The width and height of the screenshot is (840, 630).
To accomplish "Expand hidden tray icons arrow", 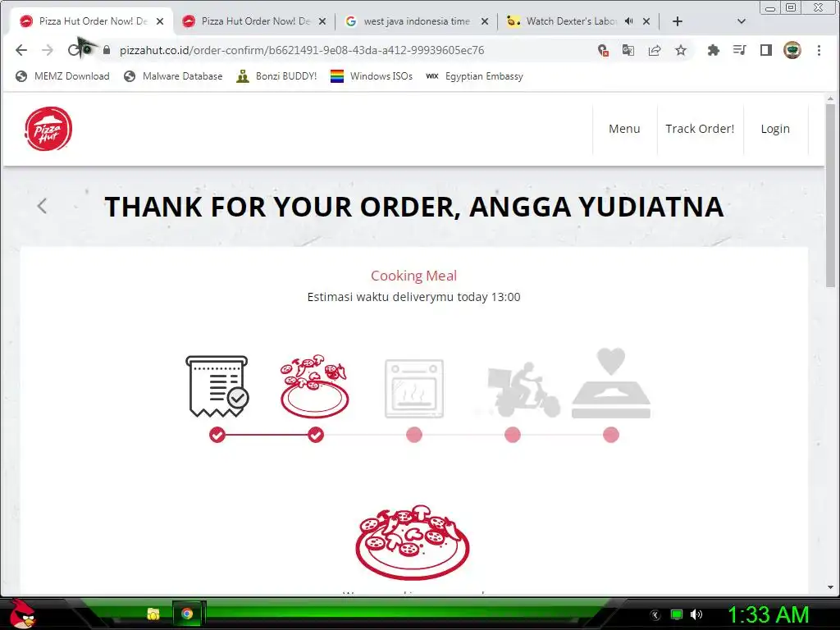I will [655, 615].
